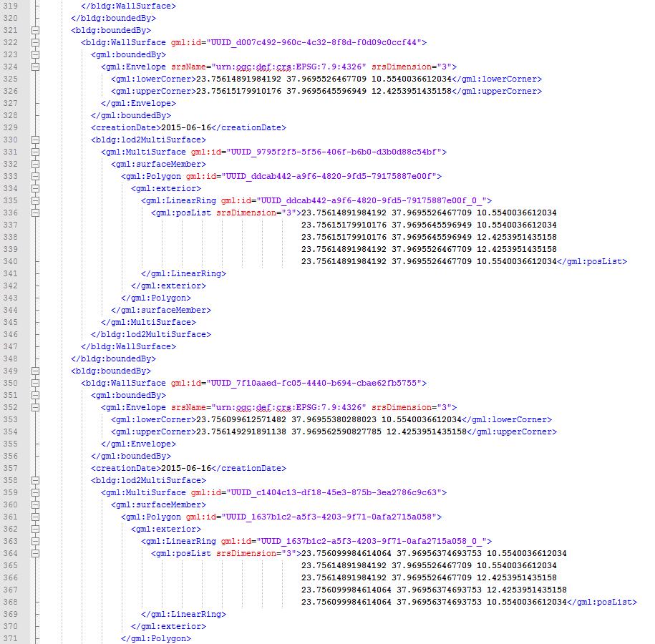Collapse the lod2MultiSurface fold on line 330
The width and height of the screenshot is (655, 644).
coord(36,140)
